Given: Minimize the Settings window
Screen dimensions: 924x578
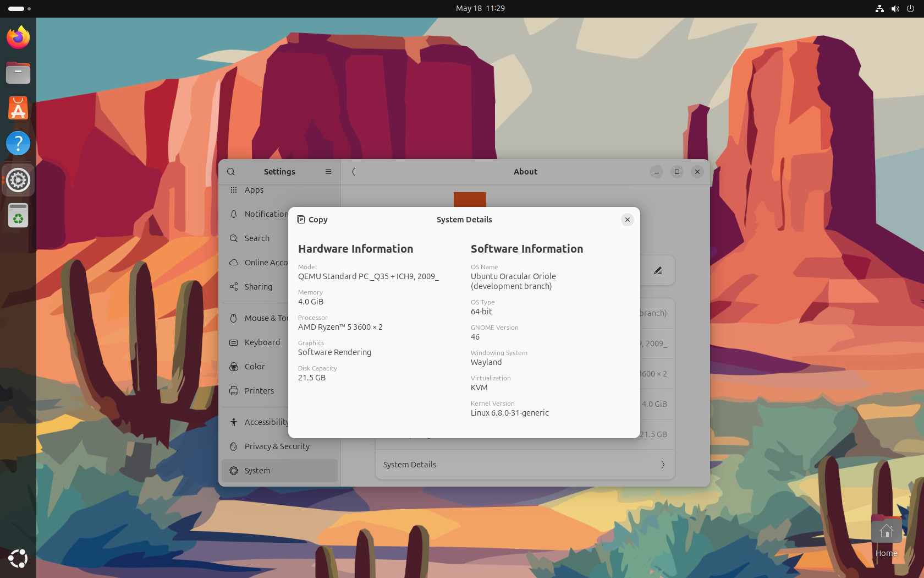Looking at the screenshot, I should click(657, 172).
